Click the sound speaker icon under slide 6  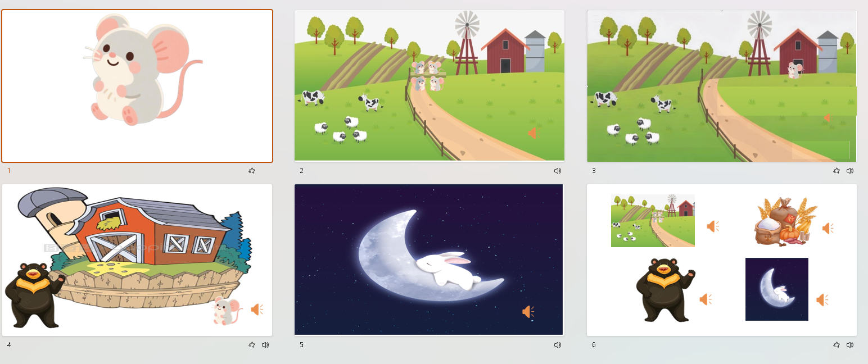click(849, 345)
